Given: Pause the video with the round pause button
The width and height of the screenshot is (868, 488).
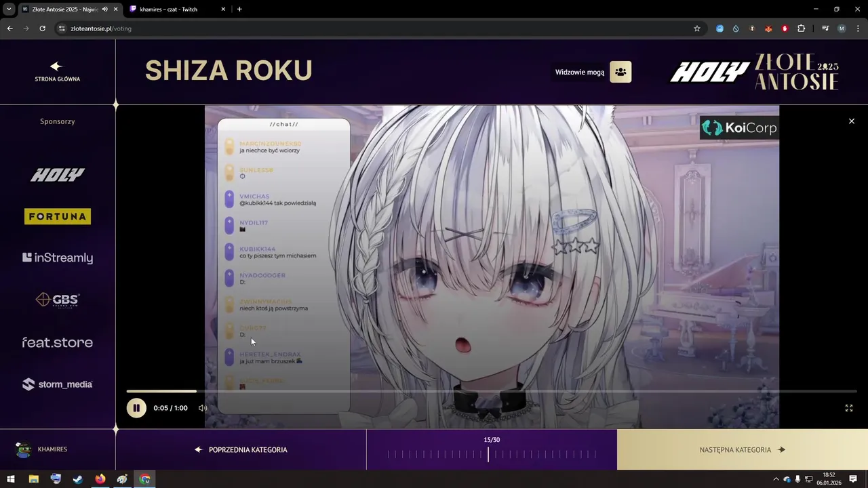Looking at the screenshot, I should [136, 408].
